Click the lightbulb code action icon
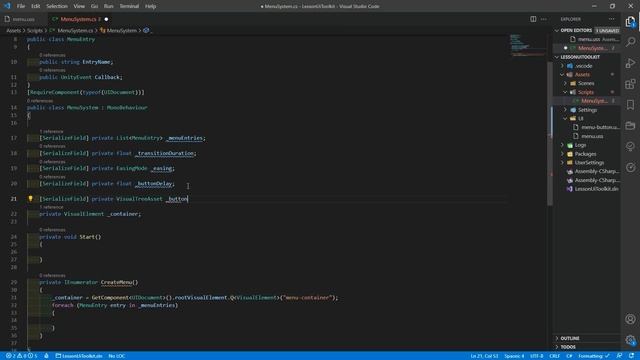 [x=30, y=199]
